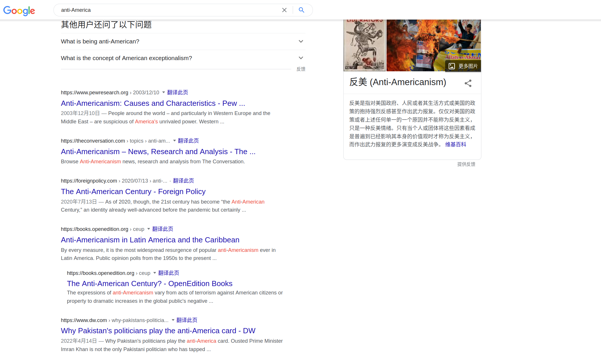Open dropdown arrow beside theconversation.com URL

pos(174,141)
